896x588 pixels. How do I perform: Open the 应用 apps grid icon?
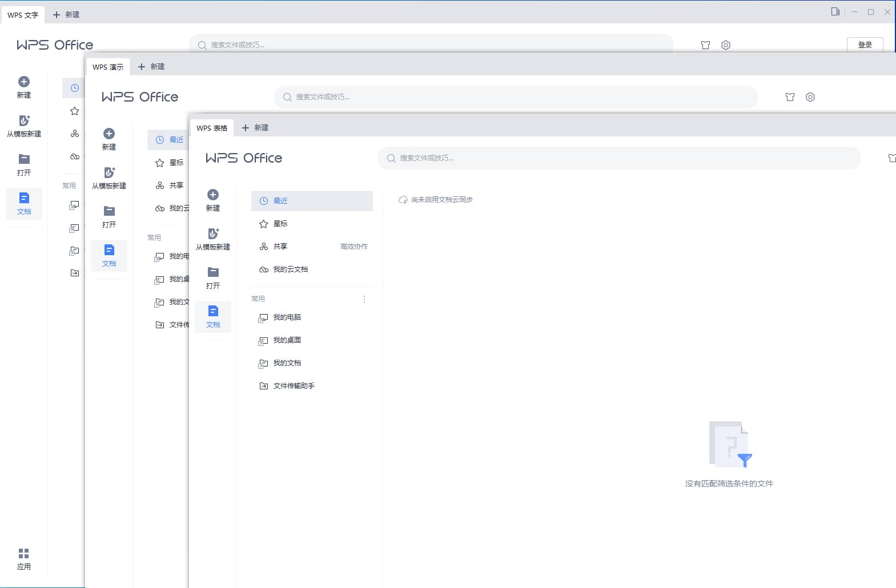(x=23, y=554)
